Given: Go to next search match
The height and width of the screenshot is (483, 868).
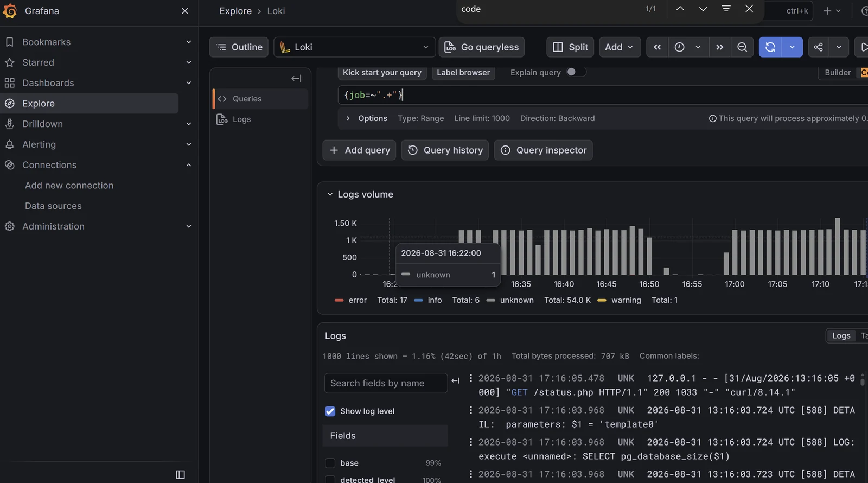Looking at the screenshot, I should (x=703, y=9).
